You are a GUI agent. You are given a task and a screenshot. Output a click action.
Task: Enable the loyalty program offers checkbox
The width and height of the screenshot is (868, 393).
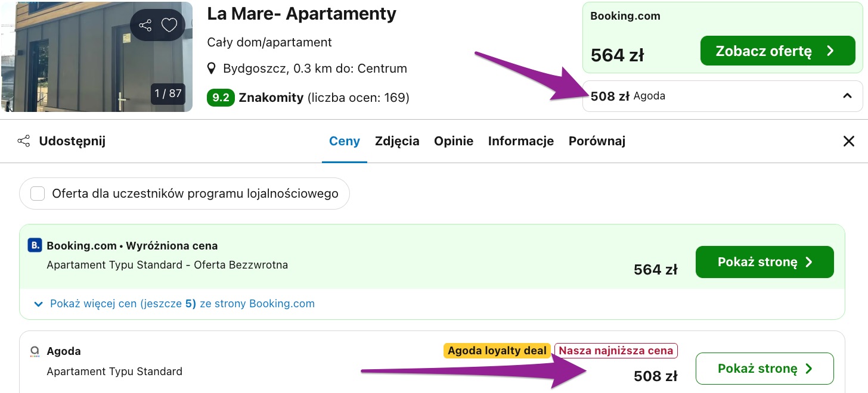point(37,193)
